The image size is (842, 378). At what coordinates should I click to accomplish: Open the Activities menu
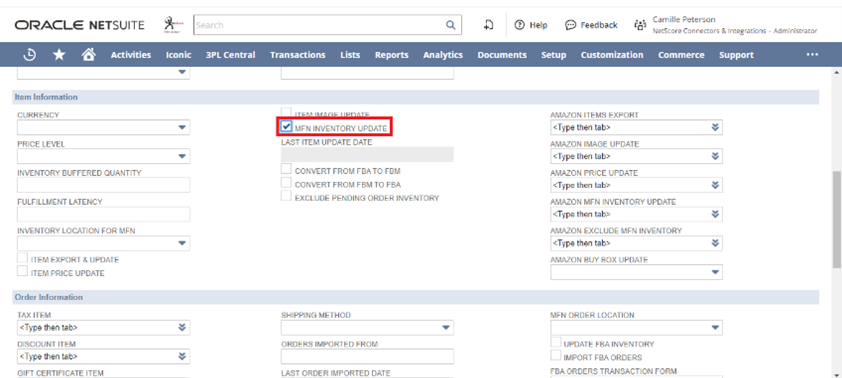click(131, 55)
